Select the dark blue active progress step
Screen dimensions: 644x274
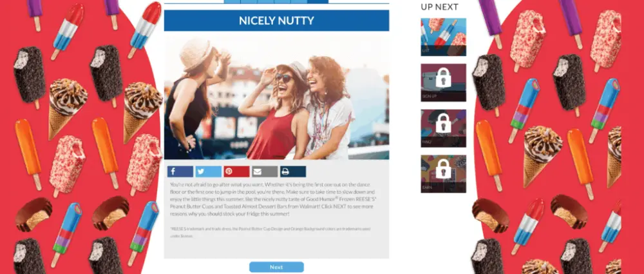pyautogui.click(x=317, y=2)
